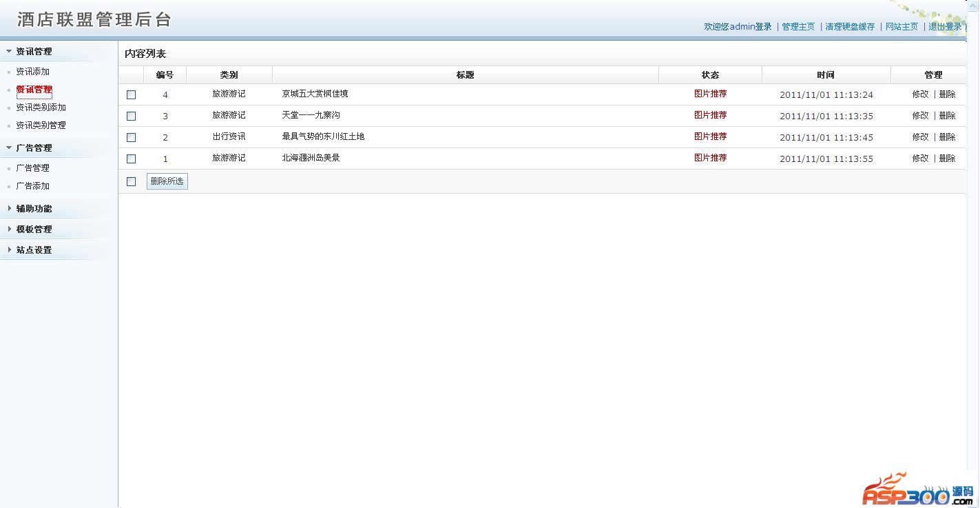The width and height of the screenshot is (980, 508).
Task: Open 资讯类别管理 in the sidebar
Action: (x=41, y=125)
